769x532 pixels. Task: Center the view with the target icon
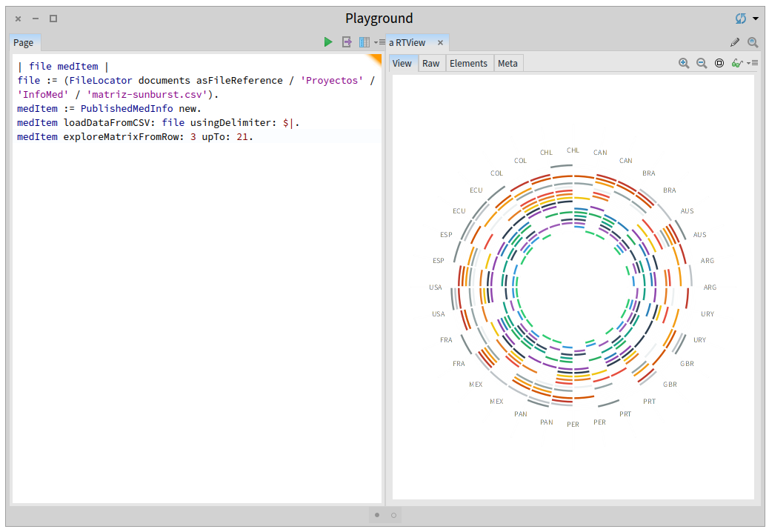point(719,63)
